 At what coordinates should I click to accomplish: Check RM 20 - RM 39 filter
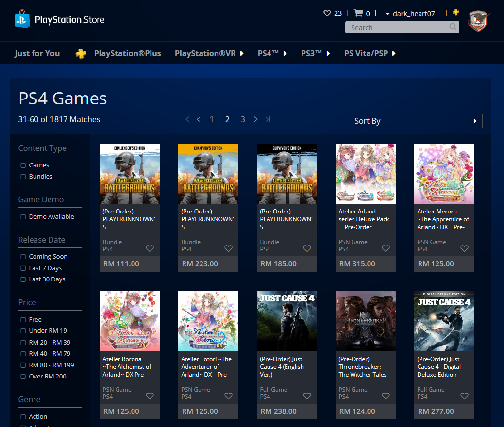23,343
